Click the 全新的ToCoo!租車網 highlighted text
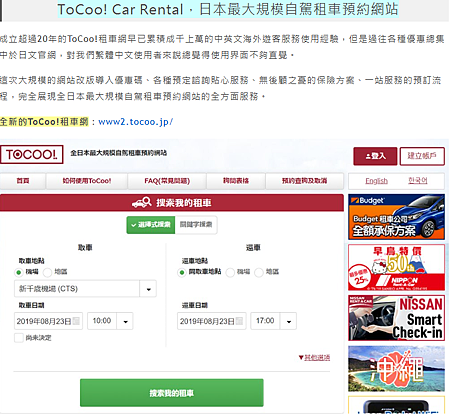450x419 pixels. [44, 122]
